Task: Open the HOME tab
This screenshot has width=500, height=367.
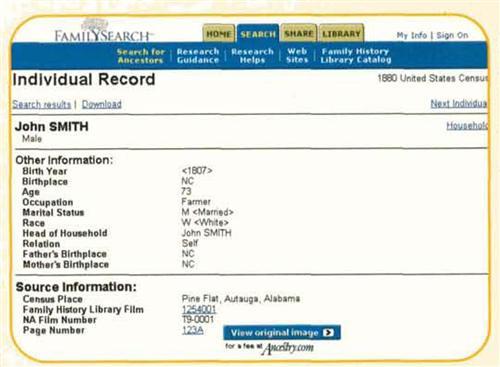Action: tap(219, 34)
